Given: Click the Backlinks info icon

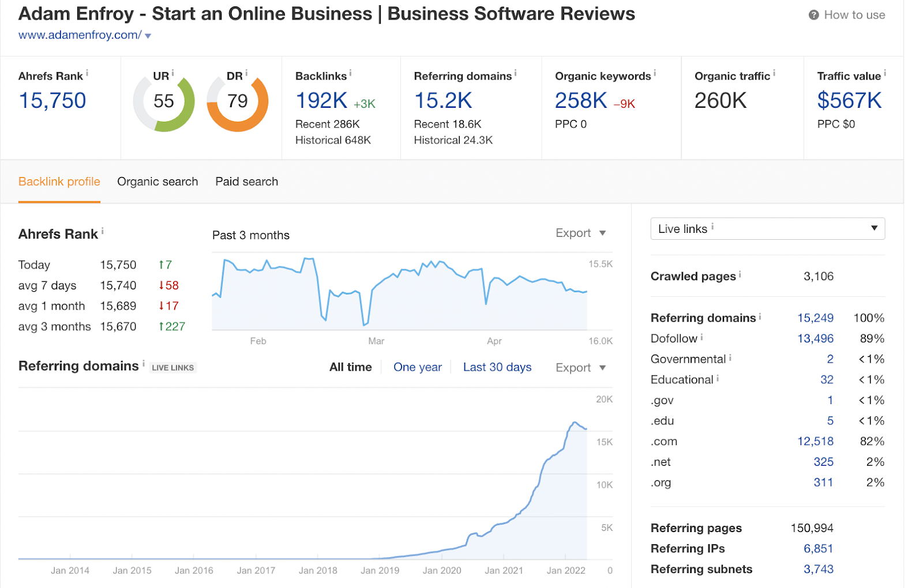Looking at the screenshot, I should [350, 73].
